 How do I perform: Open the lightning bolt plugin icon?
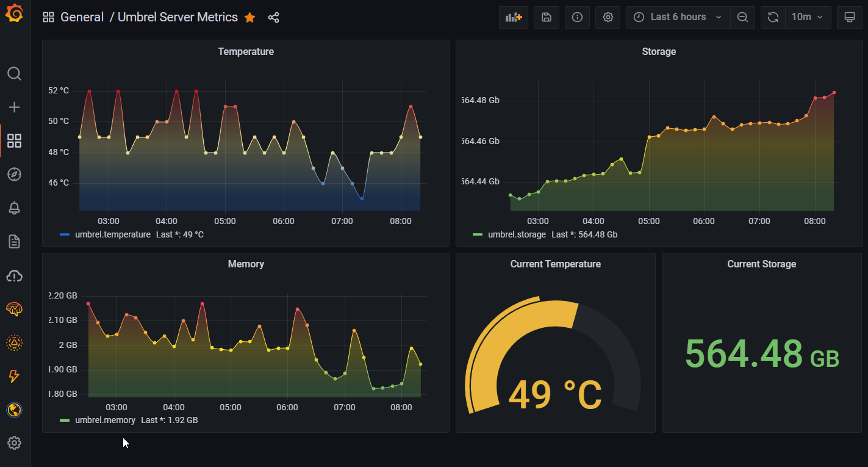[15, 376]
